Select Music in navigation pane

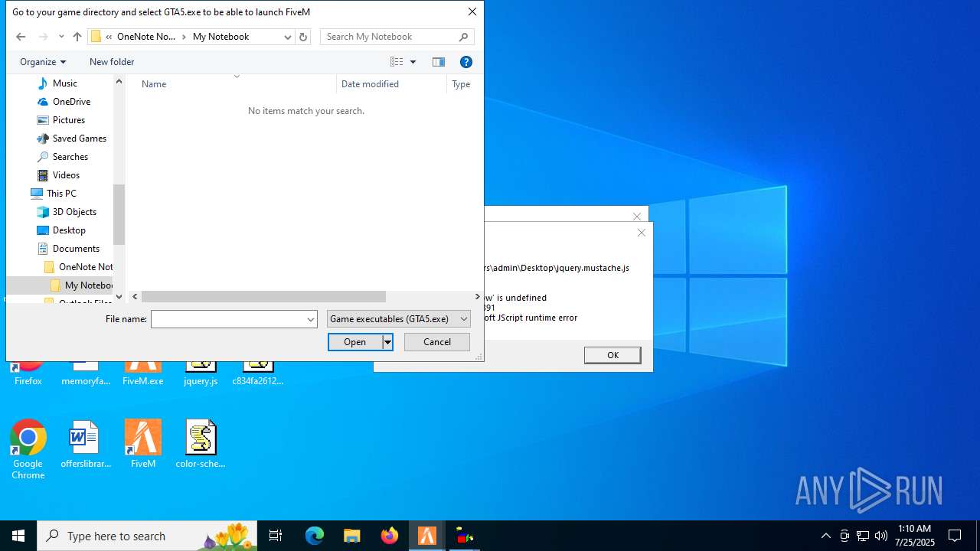tap(64, 83)
